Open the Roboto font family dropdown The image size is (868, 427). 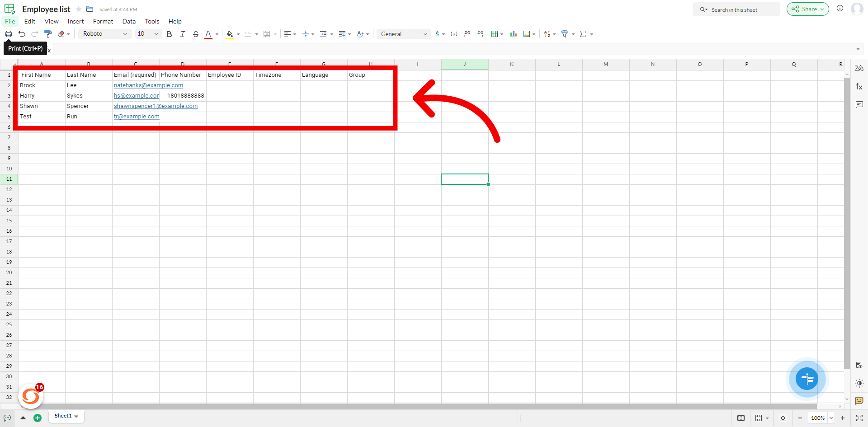(105, 34)
